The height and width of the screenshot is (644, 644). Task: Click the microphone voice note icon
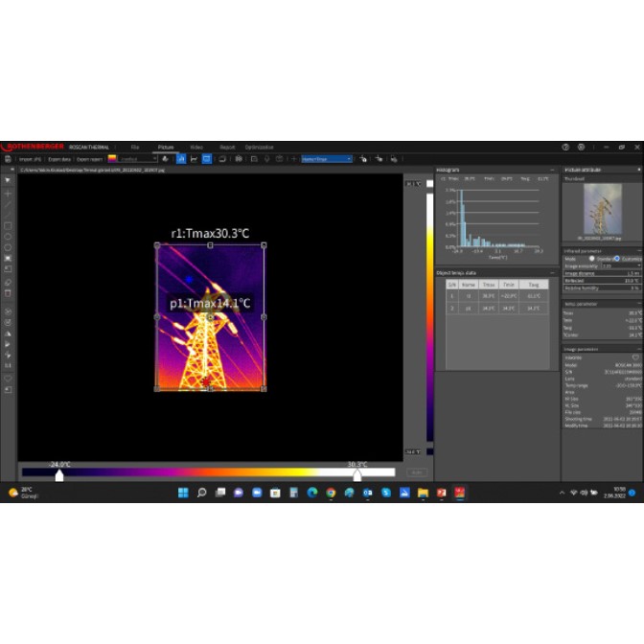[x=266, y=159]
